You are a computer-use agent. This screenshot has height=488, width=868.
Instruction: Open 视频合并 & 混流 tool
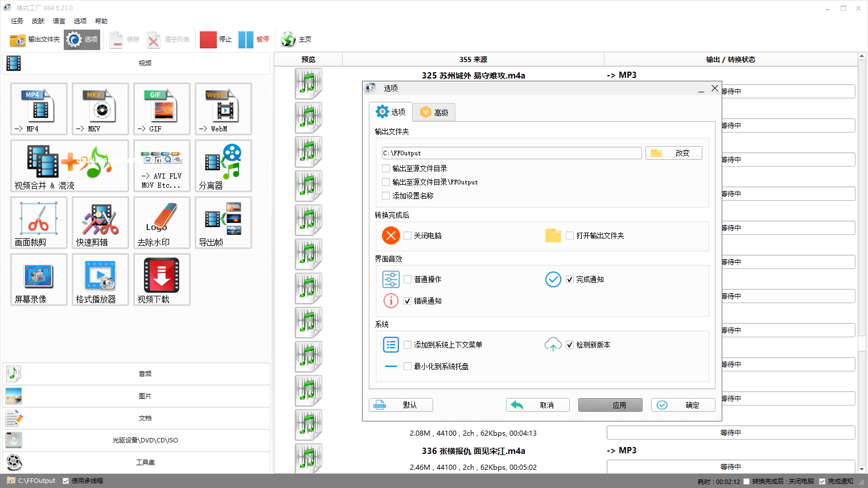(x=69, y=166)
